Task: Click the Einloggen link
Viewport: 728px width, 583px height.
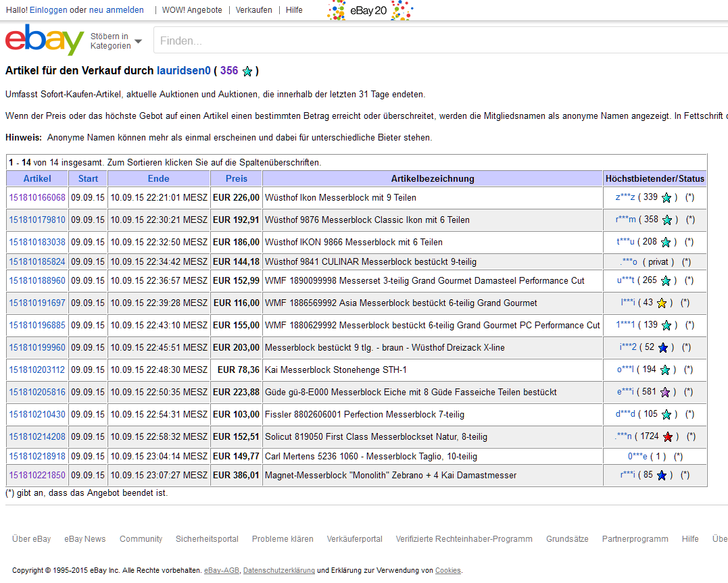Action: pyautogui.click(x=48, y=9)
